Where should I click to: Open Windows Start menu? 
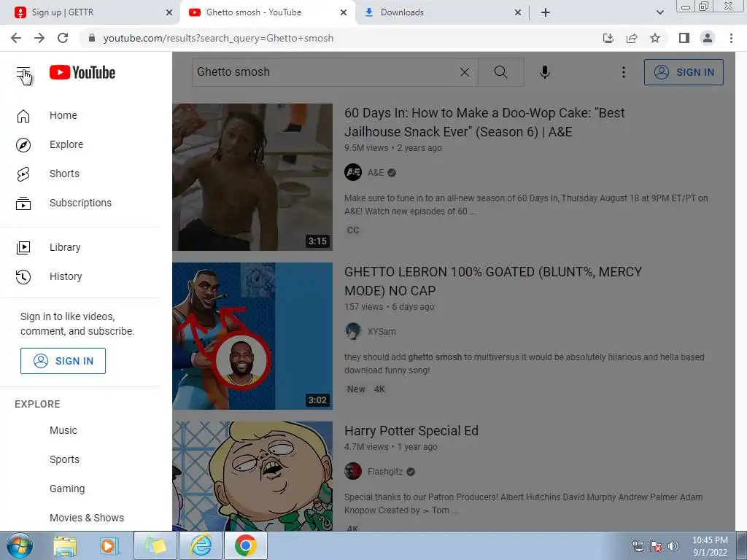pyautogui.click(x=19, y=545)
